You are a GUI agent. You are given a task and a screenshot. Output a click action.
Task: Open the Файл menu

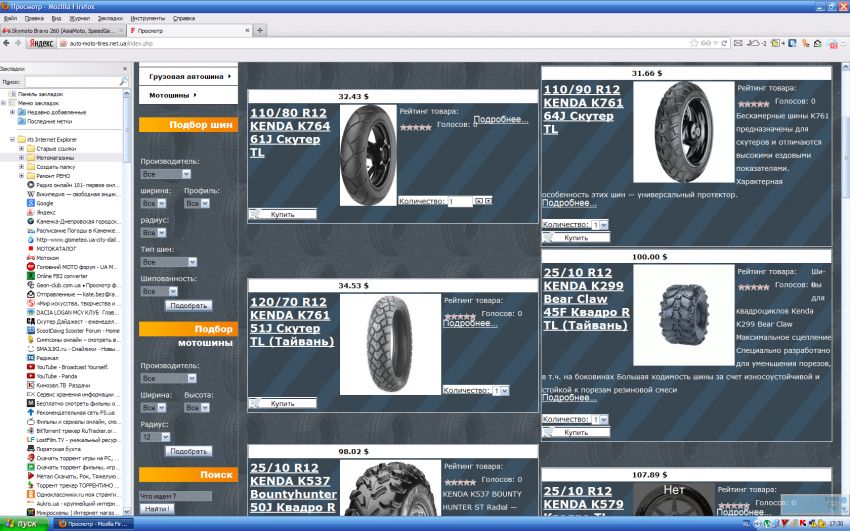tap(10, 18)
